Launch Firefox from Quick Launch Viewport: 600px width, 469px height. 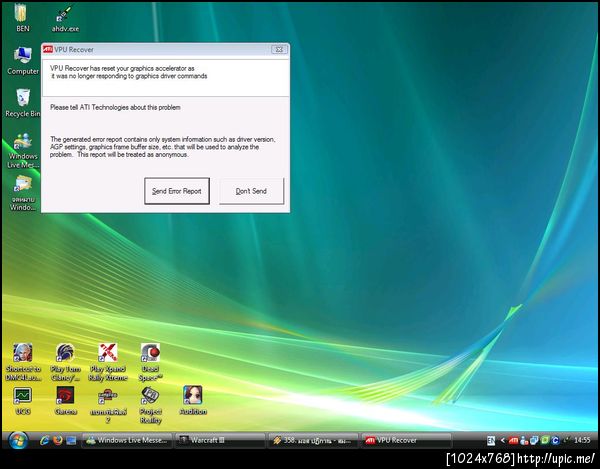[x=58, y=440]
